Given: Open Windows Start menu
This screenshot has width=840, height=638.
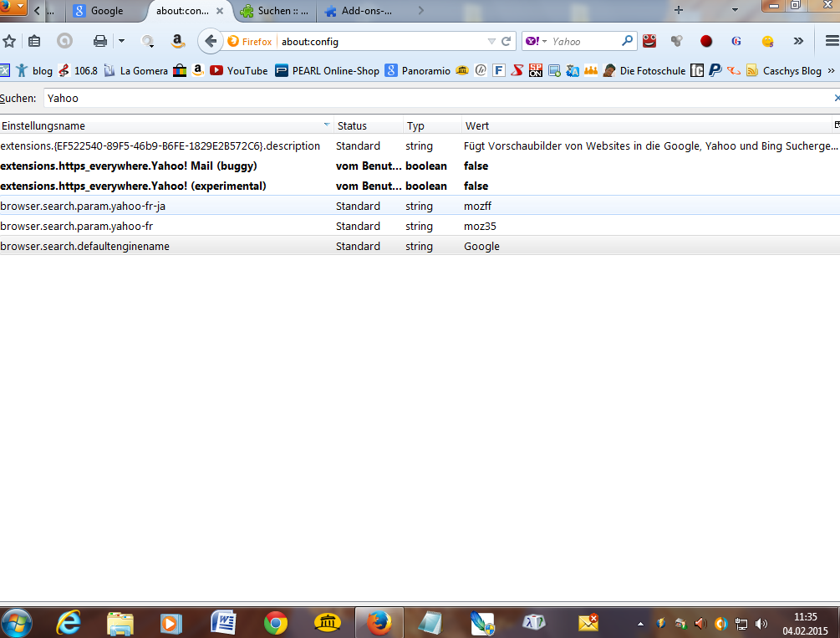Looking at the screenshot, I should coord(16,624).
